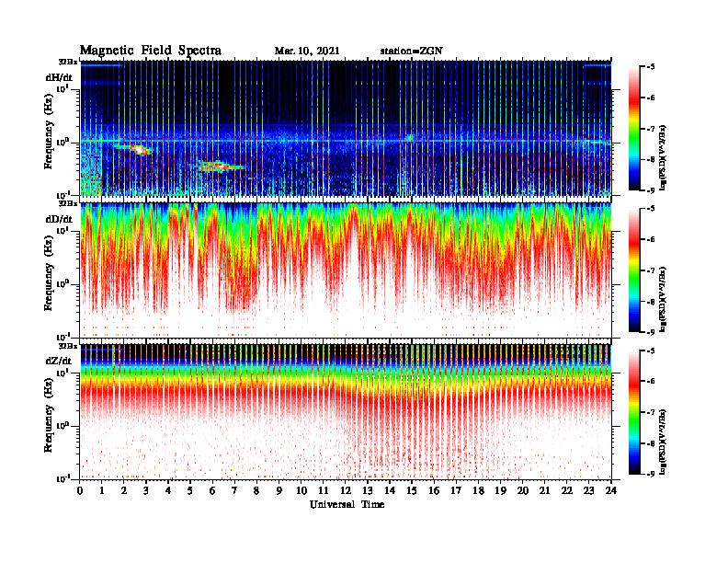Select the dH/dt panel label
The width and height of the screenshot is (728, 563).
[59, 77]
